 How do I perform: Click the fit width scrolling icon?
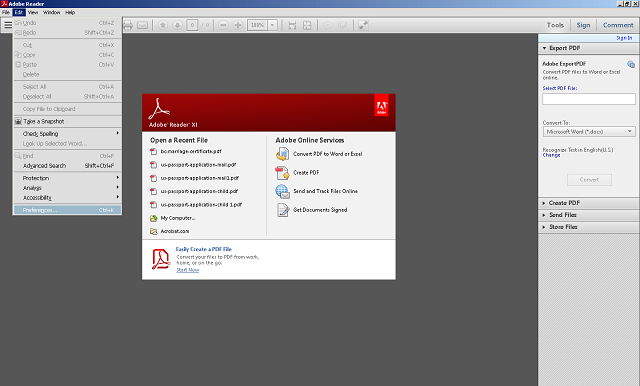292,25
